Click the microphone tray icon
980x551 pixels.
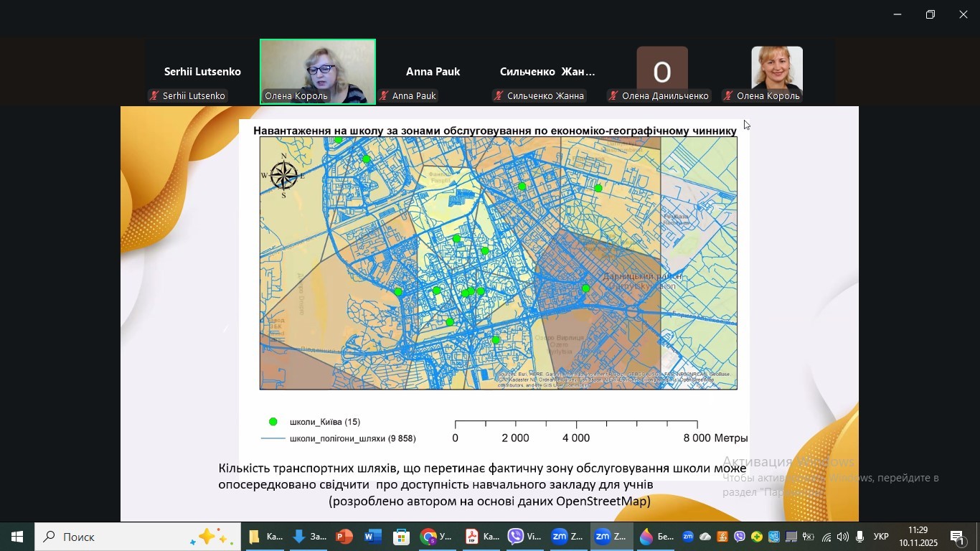(859, 537)
